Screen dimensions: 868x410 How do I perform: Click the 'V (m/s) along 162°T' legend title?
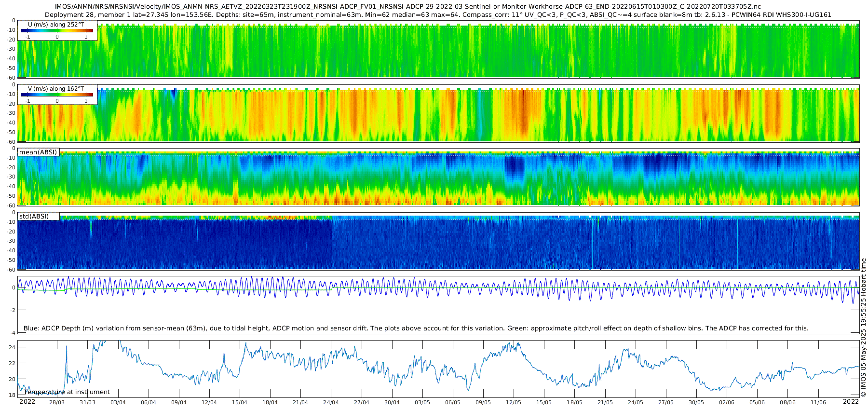pyautogui.click(x=56, y=88)
